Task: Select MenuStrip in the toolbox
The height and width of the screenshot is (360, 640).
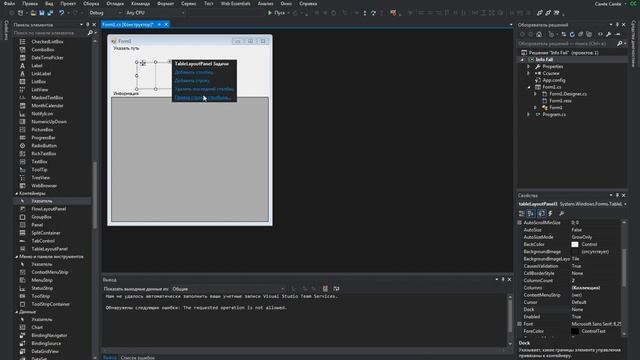Action: click(x=42, y=280)
